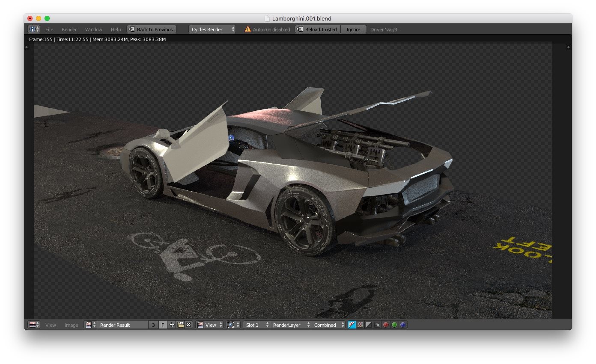This screenshot has width=596, height=364.
Task: Open the Cycles Render engine dropdown
Action: (x=212, y=29)
